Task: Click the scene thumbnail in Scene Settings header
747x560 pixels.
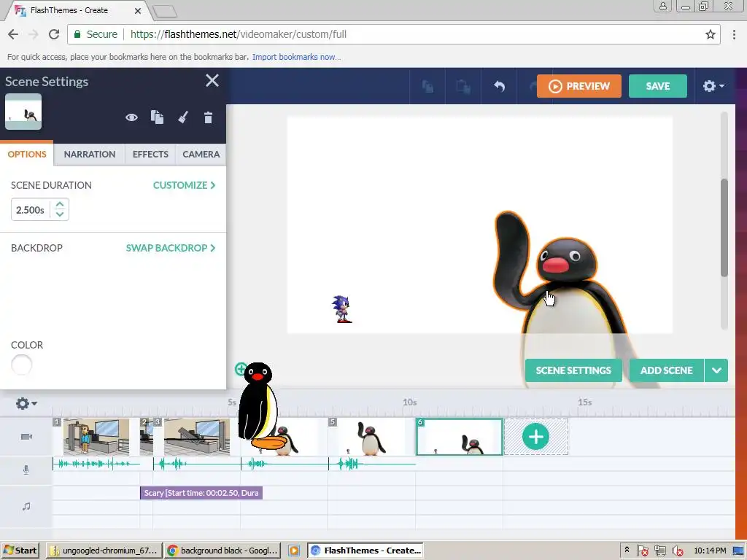Action: coord(23,112)
